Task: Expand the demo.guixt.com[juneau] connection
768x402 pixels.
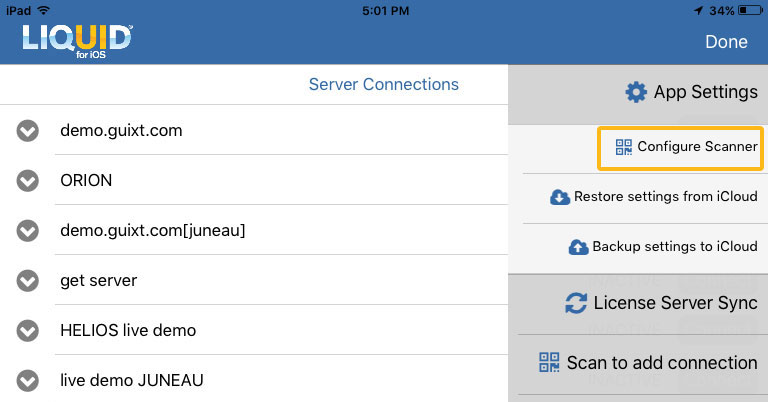Action: coord(28,231)
